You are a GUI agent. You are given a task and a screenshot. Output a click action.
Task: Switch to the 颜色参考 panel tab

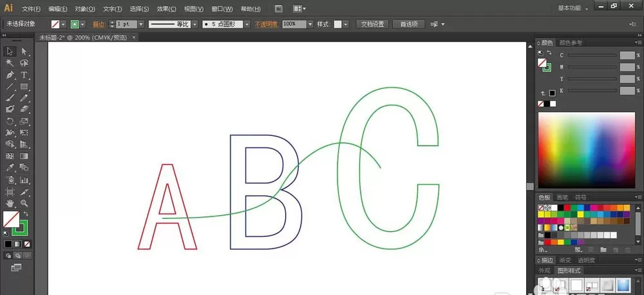click(x=571, y=43)
